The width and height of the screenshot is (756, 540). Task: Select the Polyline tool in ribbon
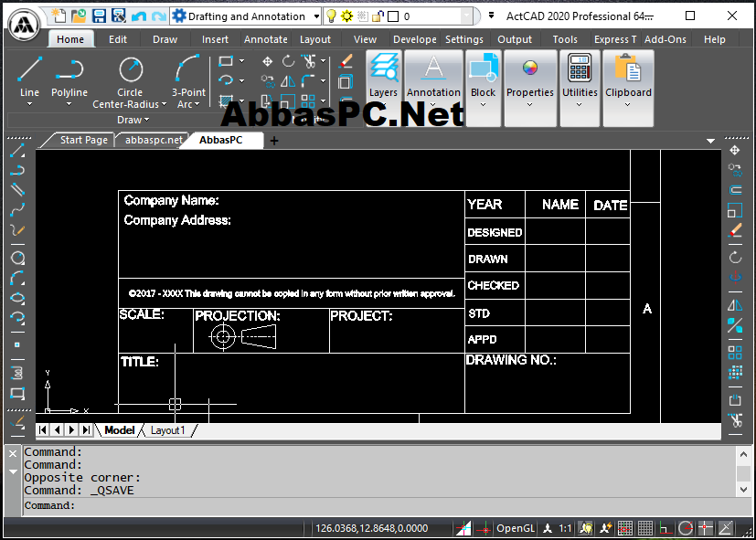[x=69, y=77]
